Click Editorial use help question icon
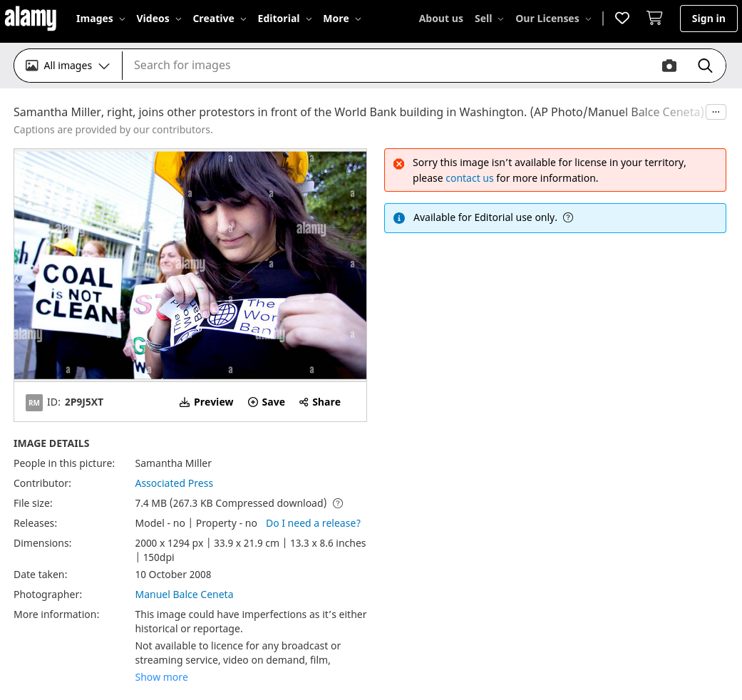This screenshot has width=742, height=700. pos(568,218)
